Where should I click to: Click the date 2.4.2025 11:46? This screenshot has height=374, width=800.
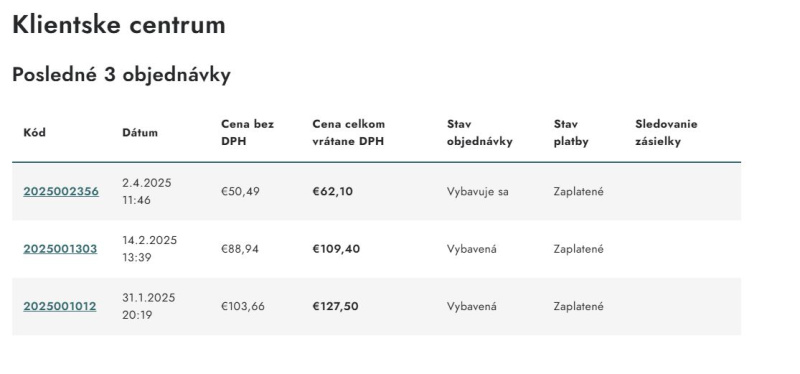[x=147, y=191]
